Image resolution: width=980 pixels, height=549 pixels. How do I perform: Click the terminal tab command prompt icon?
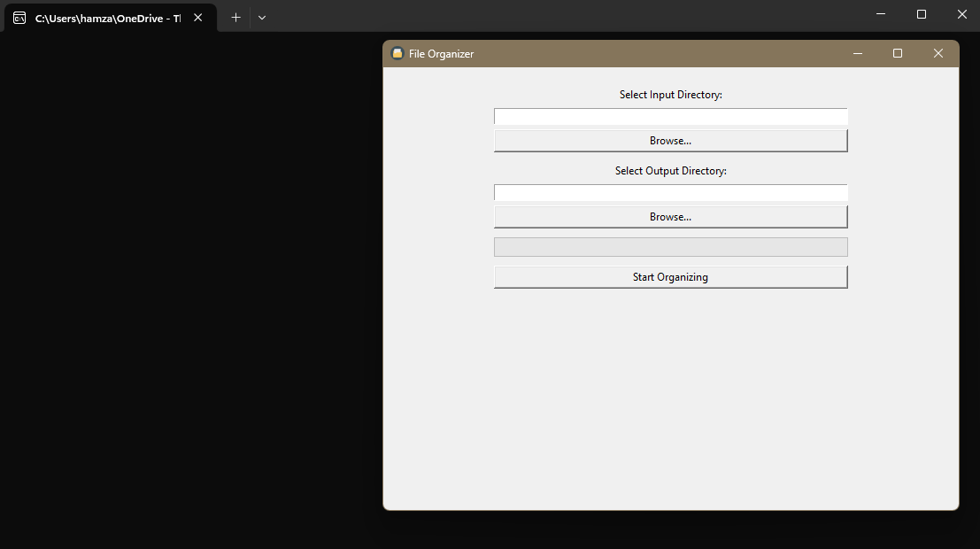pos(19,18)
